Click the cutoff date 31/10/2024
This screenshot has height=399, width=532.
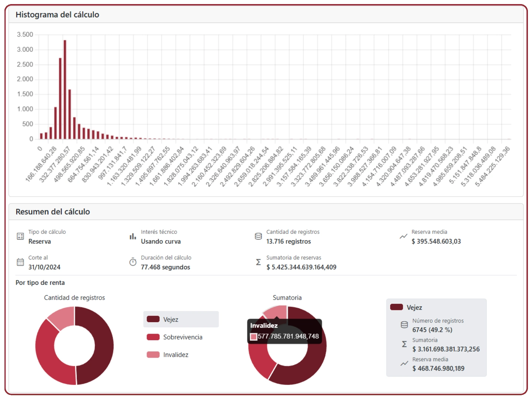(x=44, y=267)
